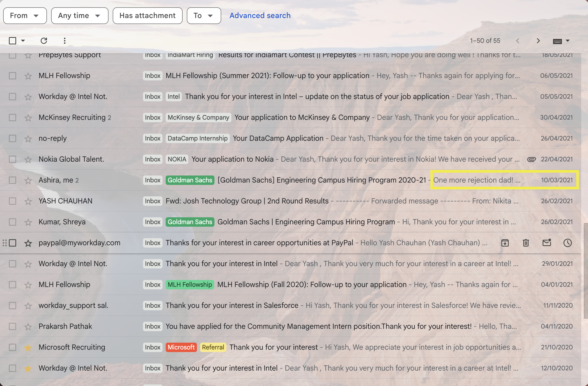This screenshot has width=588, height=386.
Task: Open the From filter dropdown
Action: [x=25, y=16]
